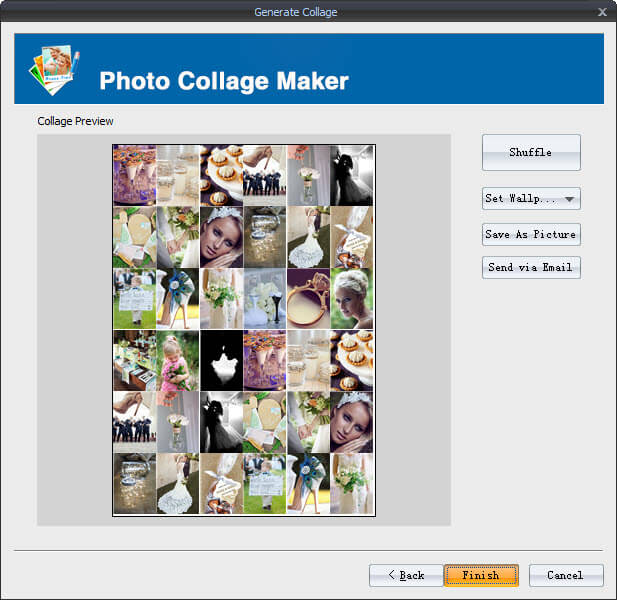Click the black silhouette photo
The height and width of the screenshot is (600, 617).
point(222,360)
